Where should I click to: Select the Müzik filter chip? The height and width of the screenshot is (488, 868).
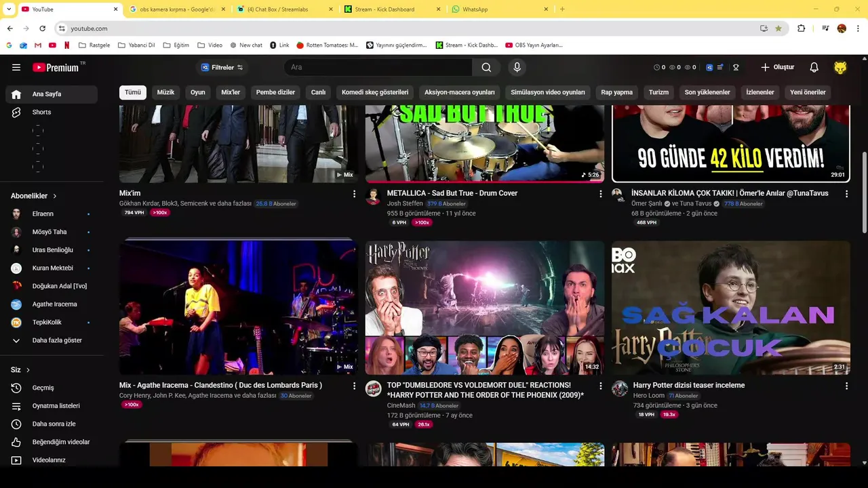(x=165, y=92)
